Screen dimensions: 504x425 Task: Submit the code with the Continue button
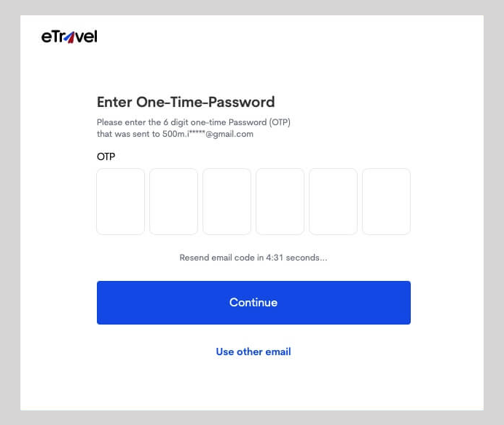coord(253,303)
